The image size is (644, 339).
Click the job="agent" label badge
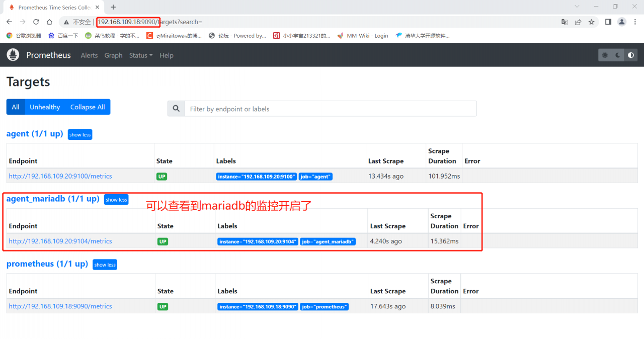pos(316,177)
